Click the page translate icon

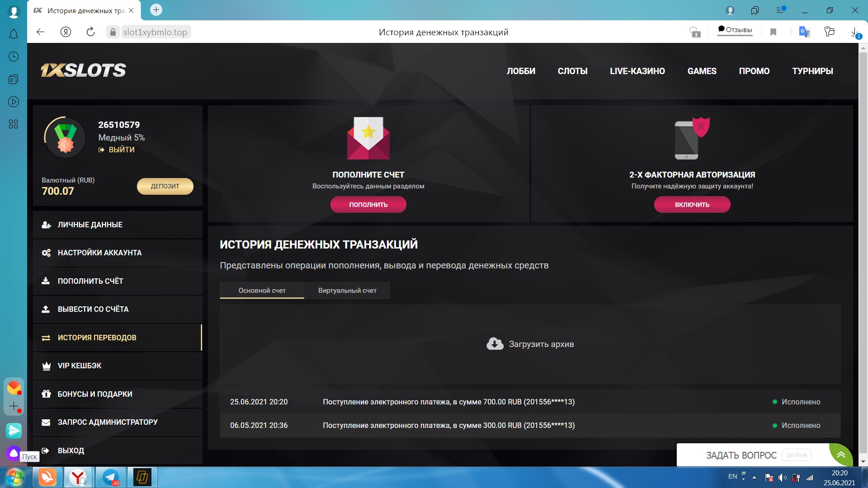pos(804,32)
